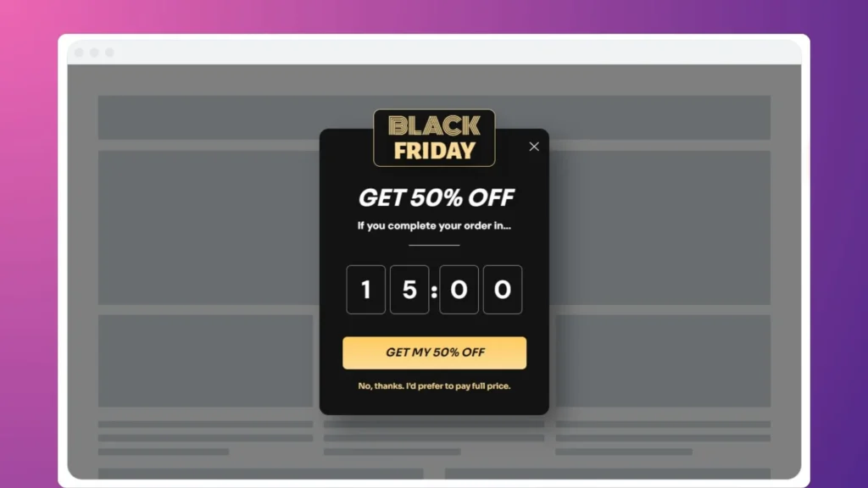Select the middle browser window control dot
Screen dimensions: 868x488
pyautogui.click(x=94, y=52)
